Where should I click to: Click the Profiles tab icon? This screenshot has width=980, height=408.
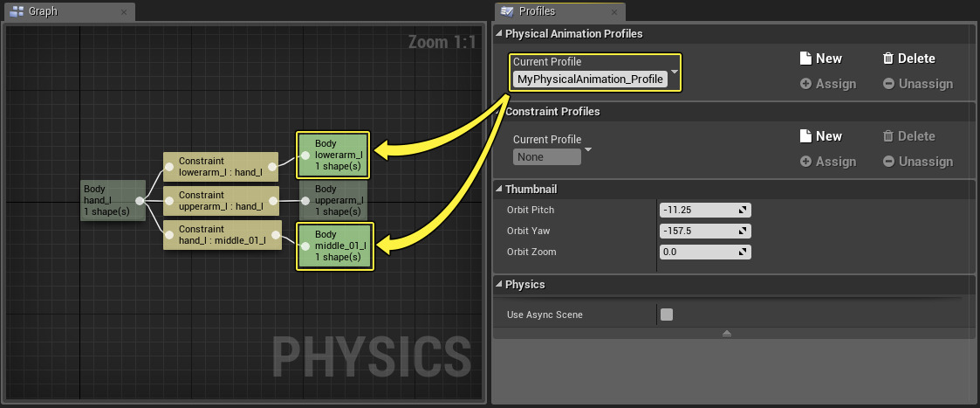pos(505,12)
